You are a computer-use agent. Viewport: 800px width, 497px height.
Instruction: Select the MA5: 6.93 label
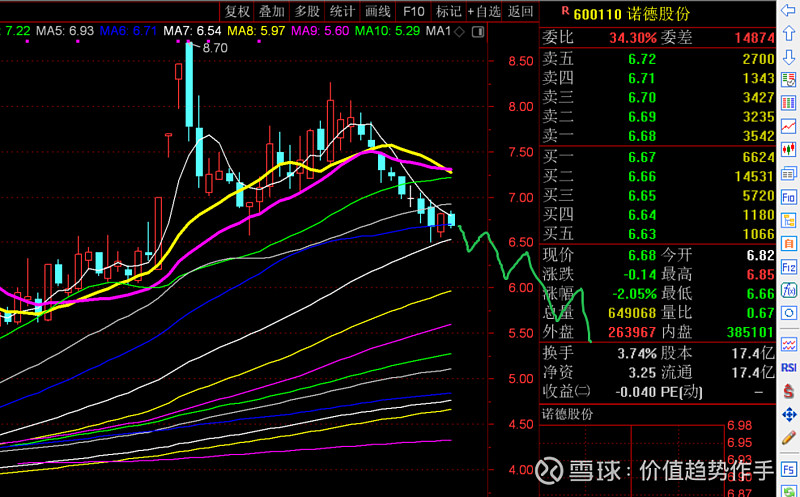[x=65, y=31]
